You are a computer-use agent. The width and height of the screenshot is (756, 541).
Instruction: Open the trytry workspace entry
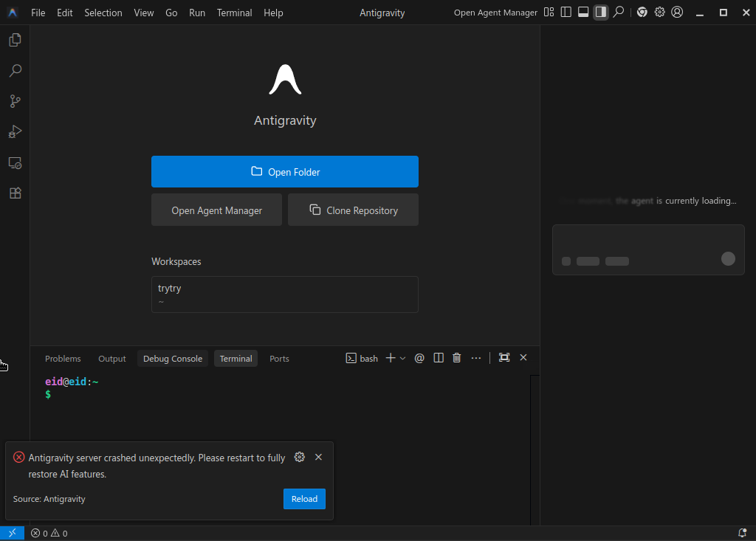point(285,294)
